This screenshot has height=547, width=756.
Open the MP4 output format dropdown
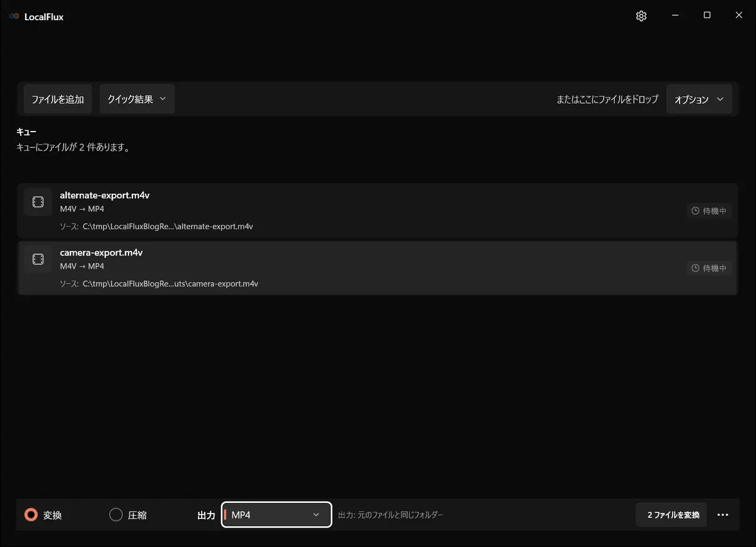coord(277,515)
